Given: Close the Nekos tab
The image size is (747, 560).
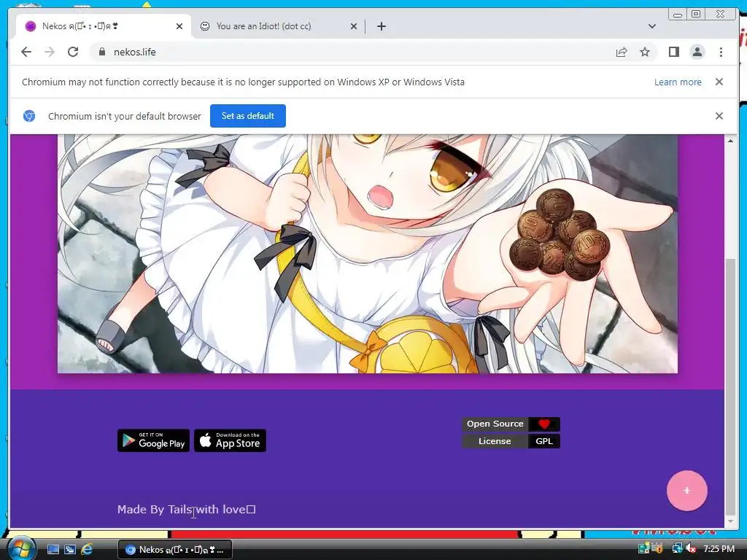Looking at the screenshot, I should (179, 26).
